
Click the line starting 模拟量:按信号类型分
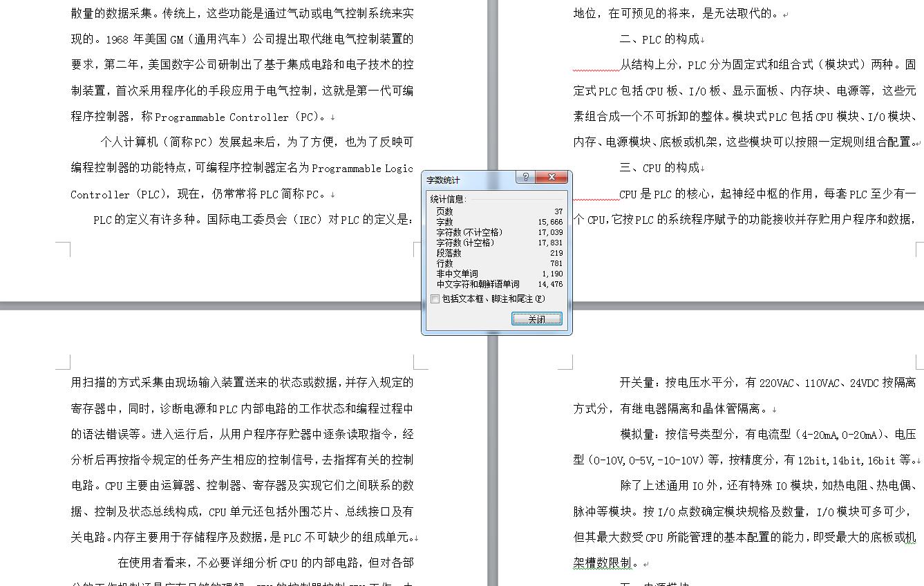pos(768,434)
